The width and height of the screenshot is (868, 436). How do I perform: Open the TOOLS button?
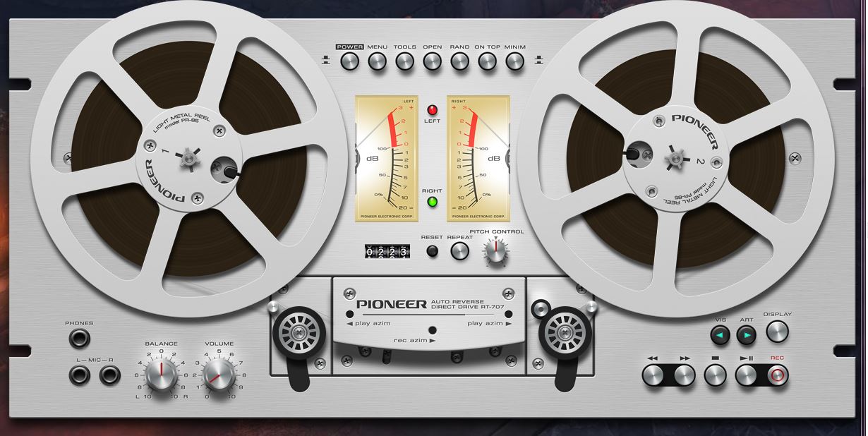[x=404, y=61]
